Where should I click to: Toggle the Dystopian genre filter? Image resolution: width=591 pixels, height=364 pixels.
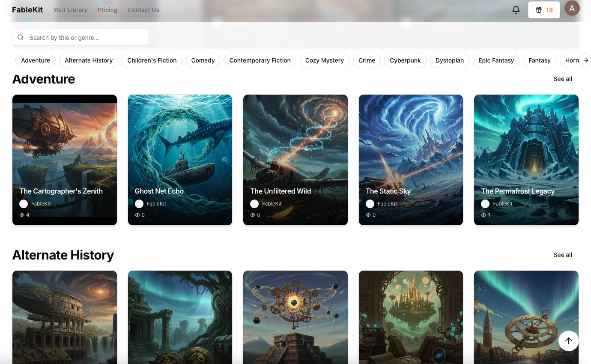coord(449,60)
